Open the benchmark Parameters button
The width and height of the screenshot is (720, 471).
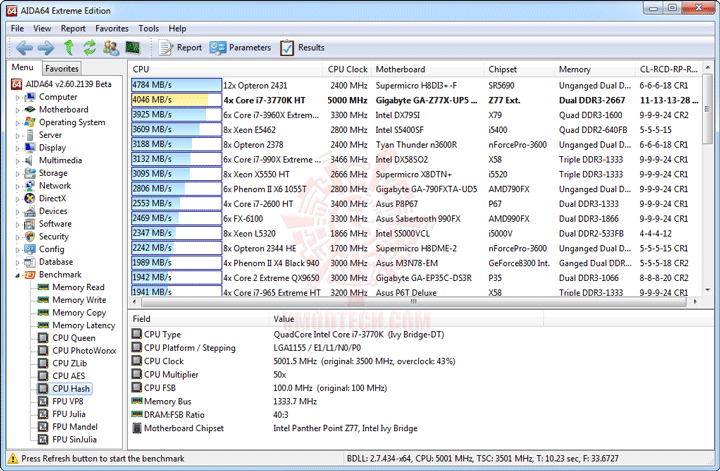(240, 48)
